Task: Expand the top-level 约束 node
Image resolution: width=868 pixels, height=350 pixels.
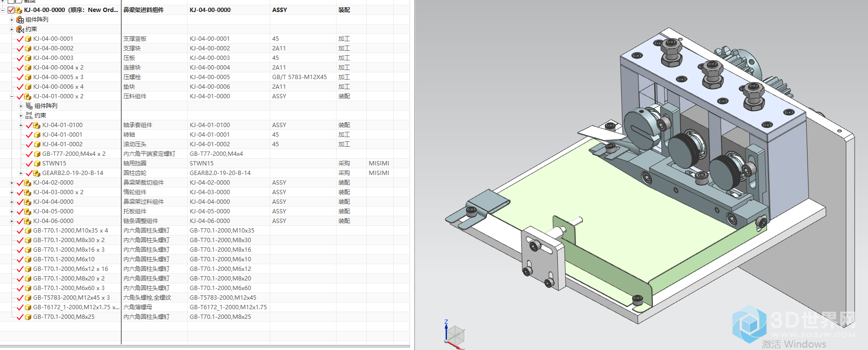Action: click(12, 29)
